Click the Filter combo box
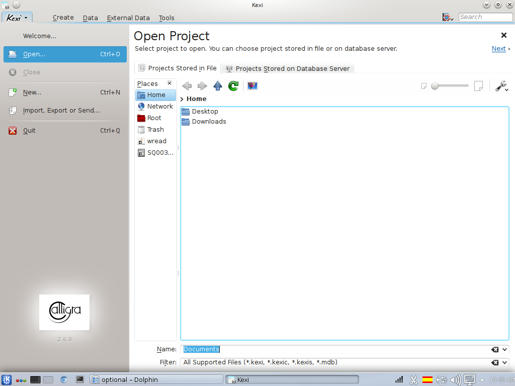 [335, 362]
